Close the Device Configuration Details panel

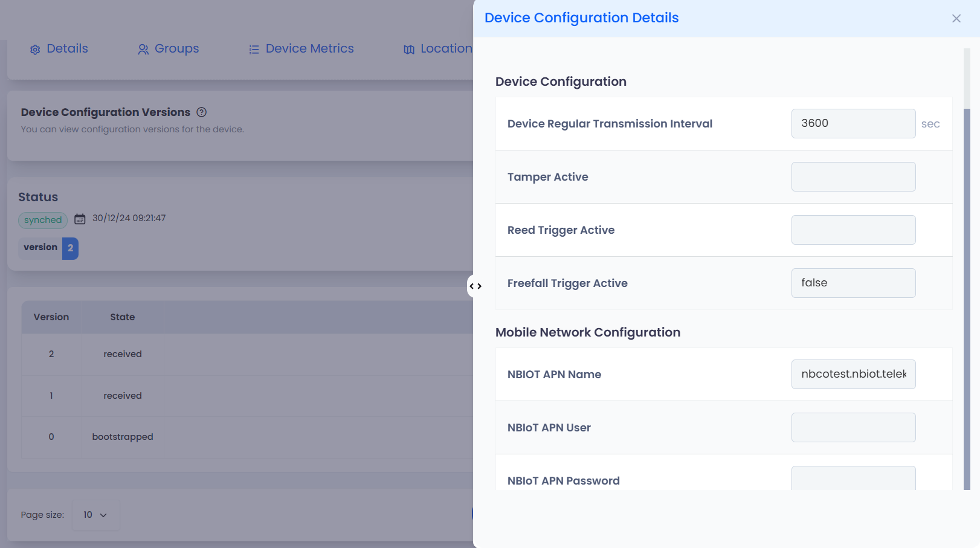pyautogui.click(x=956, y=19)
